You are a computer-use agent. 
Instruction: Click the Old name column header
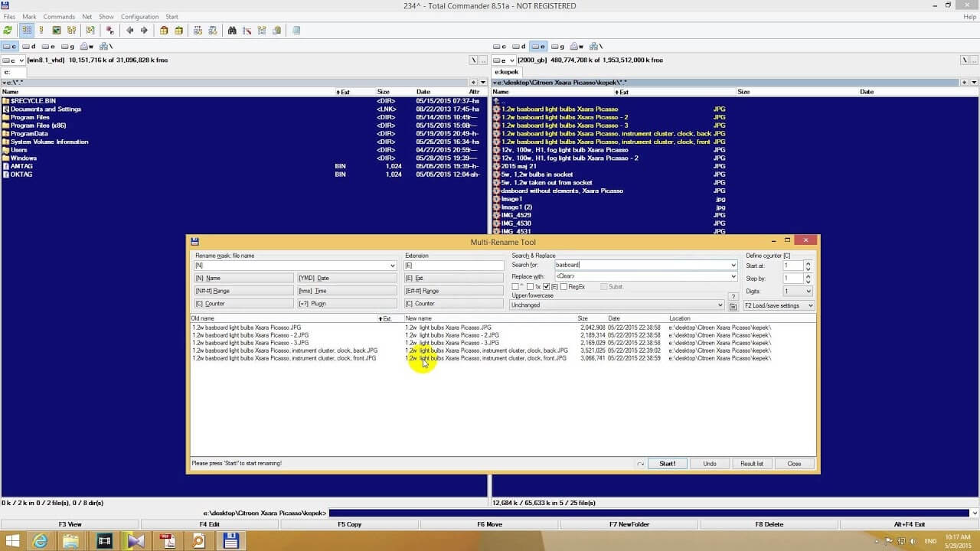click(284, 318)
